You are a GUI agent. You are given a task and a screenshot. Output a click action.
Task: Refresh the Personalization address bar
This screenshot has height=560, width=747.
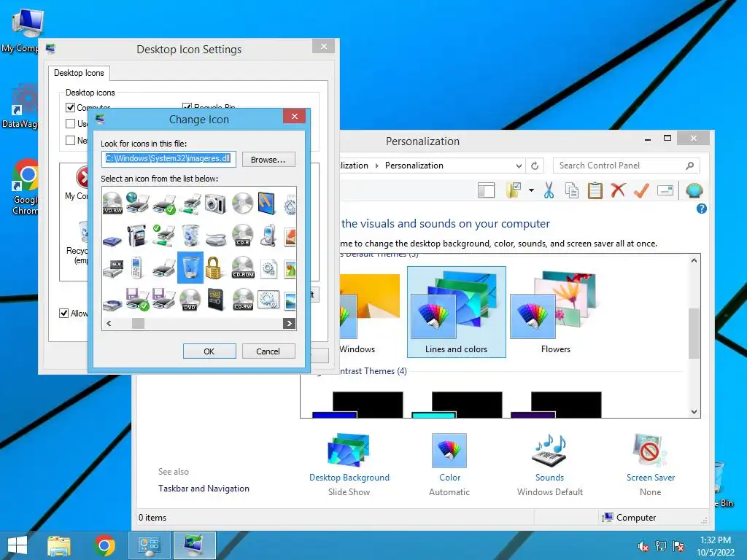point(535,166)
